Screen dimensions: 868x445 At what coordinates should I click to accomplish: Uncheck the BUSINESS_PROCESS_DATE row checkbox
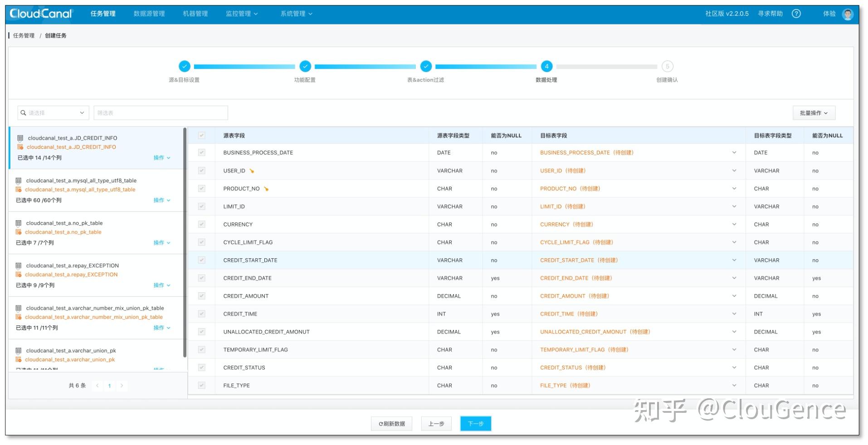point(201,152)
